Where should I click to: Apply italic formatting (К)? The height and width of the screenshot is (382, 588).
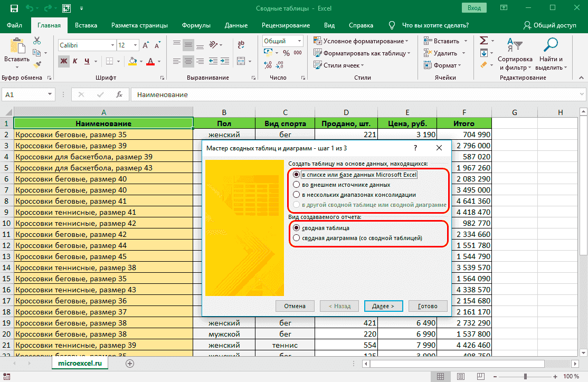(x=75, y=61)
